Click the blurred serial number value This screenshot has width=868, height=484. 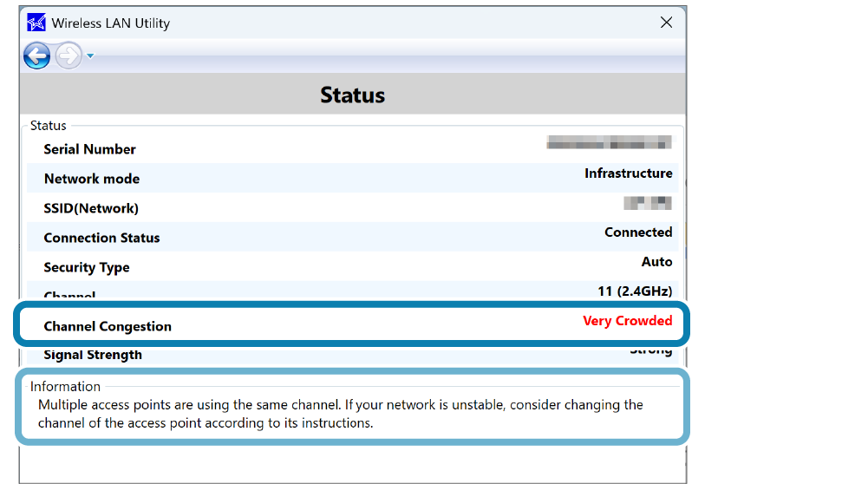(x=609, y=143)
